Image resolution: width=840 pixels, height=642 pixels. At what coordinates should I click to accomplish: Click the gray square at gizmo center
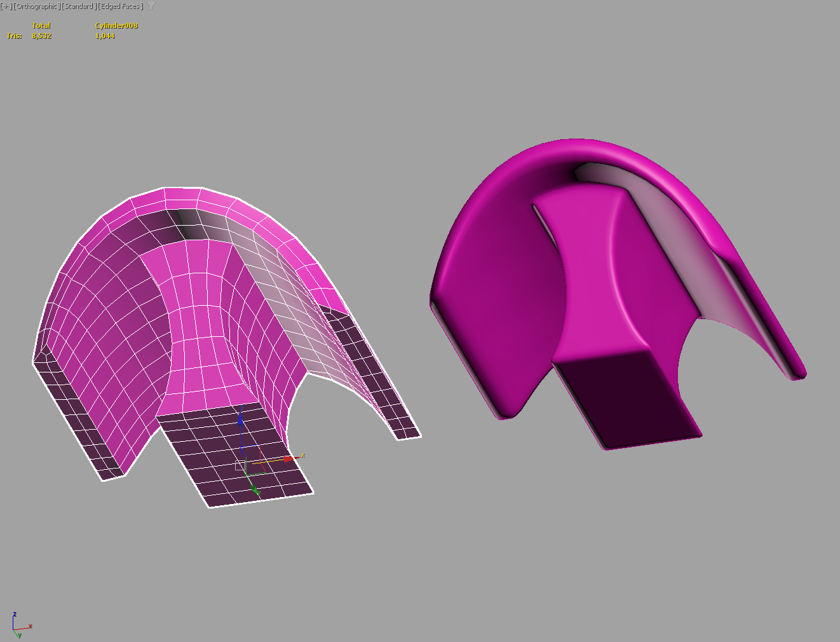click(x=240, y=465)
